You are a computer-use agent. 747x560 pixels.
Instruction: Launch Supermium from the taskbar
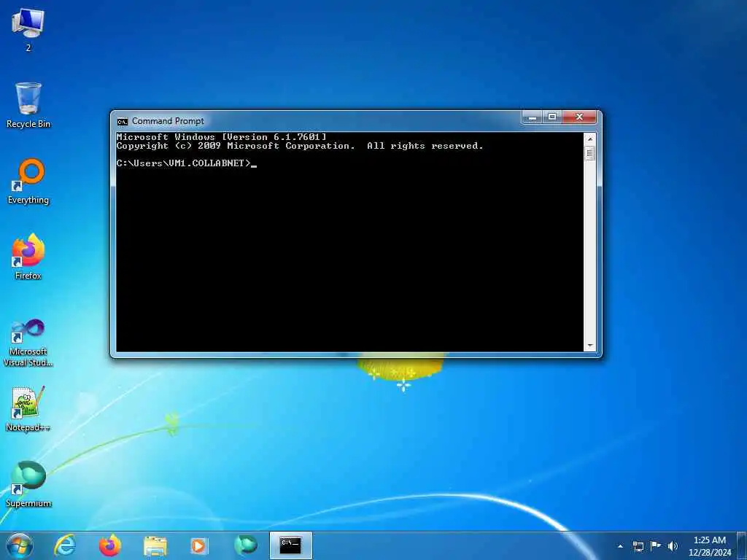point(245,545)
